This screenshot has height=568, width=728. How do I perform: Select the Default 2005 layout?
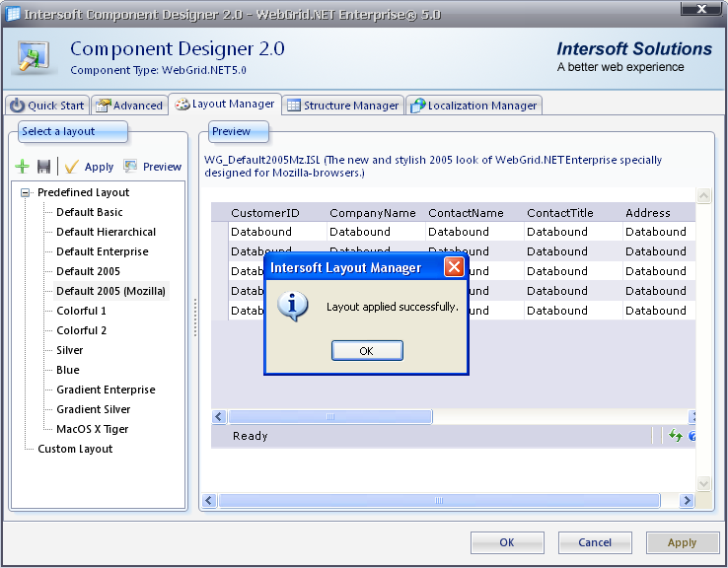point(88,271)
